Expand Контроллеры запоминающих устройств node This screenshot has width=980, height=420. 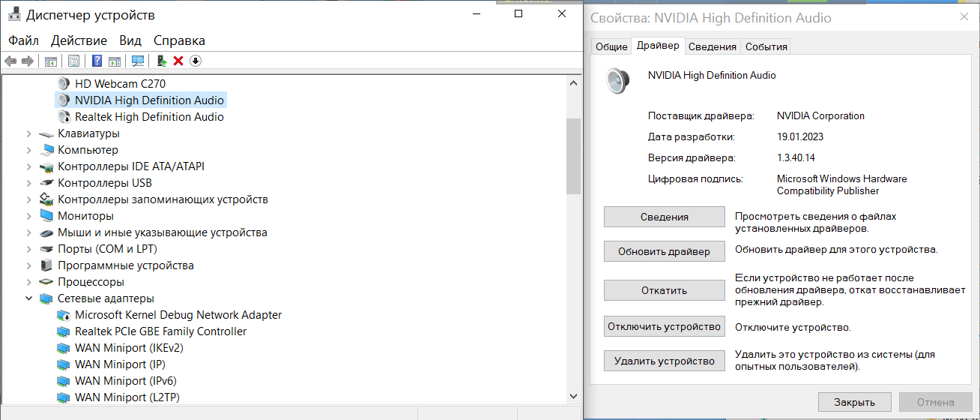(29, 199)
